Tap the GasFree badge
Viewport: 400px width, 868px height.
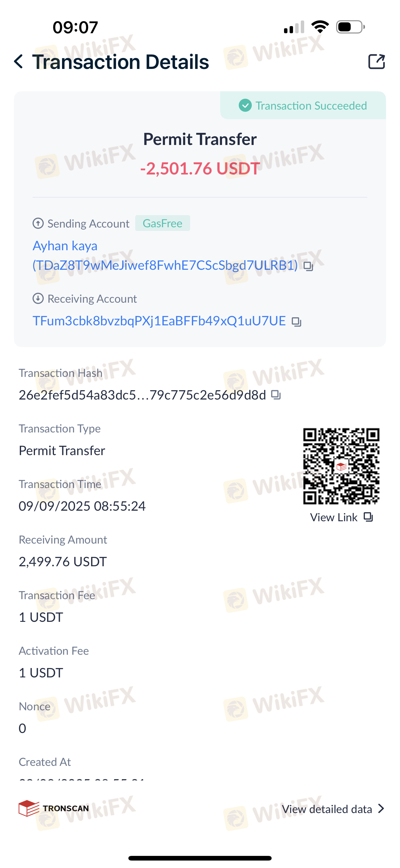[162, 223]
